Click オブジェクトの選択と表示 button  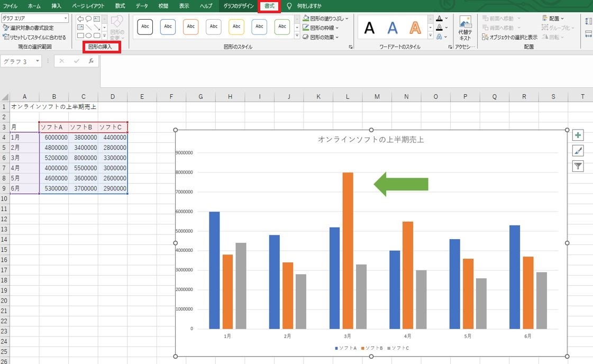[509, 37]
